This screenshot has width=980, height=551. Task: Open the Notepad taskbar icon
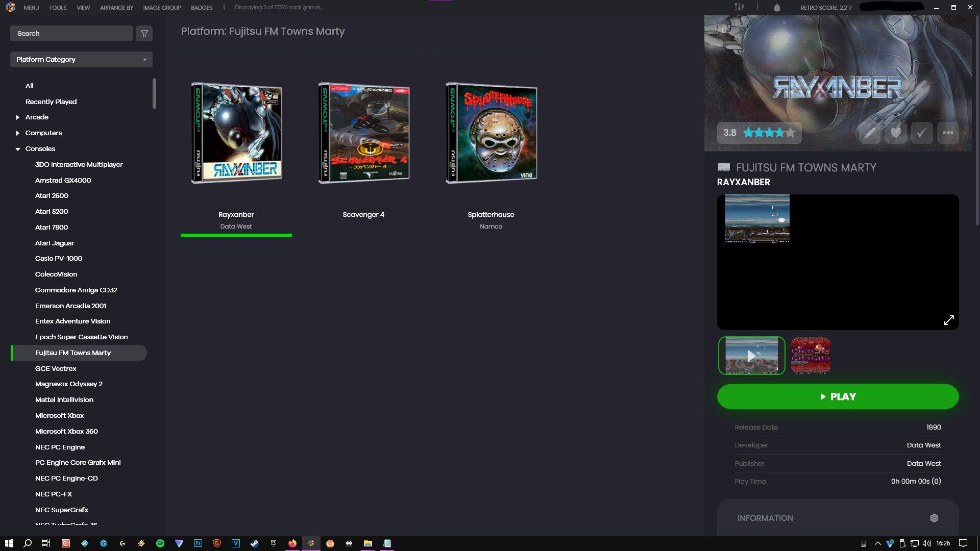tap(387, 543)
